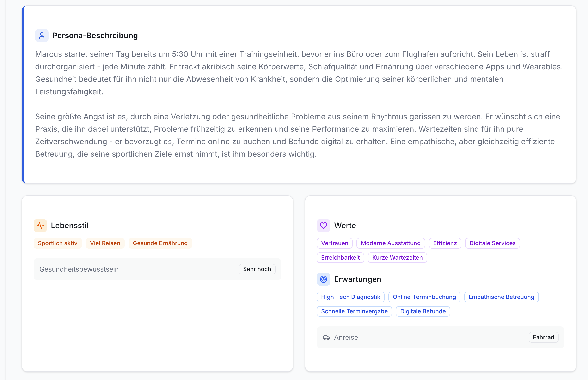This screenshot has height=380, width=588.
Task: Click the 'High-Tech Diagnostik' expectation tag
Action: [350, 297]
